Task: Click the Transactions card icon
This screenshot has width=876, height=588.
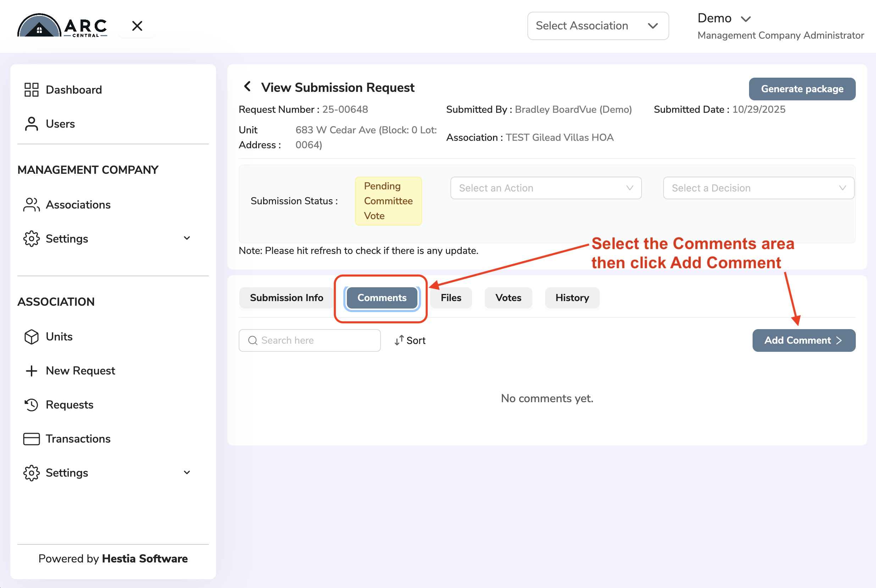Action: (32, 439)
